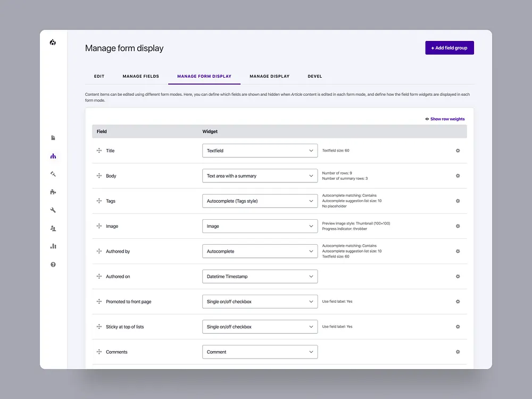
Task: Open Extend via the puzzle-piece sidebar icon
Action: coord(53,192)
